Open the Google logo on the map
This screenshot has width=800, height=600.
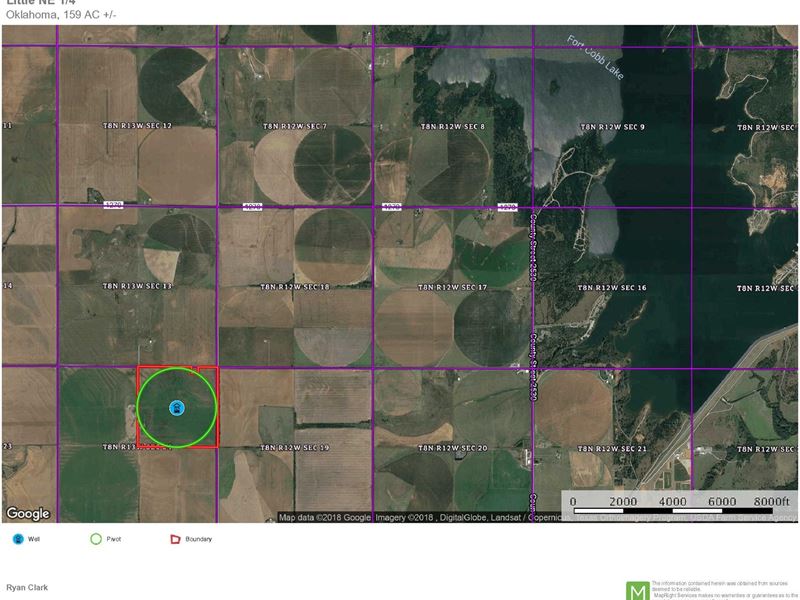pos(27,513)
